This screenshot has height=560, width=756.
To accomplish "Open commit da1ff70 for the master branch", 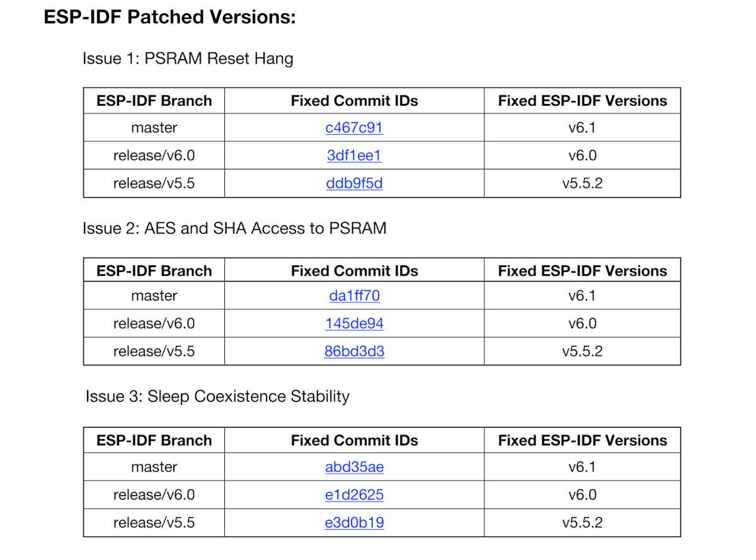I will pyautogui.click(x=354, y=295).
